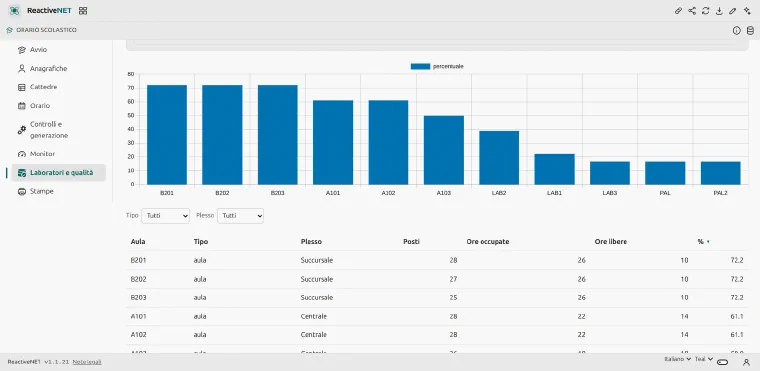Click the Avvio graduation cap icon
760x371 pixels.
(x=21, y=50)
